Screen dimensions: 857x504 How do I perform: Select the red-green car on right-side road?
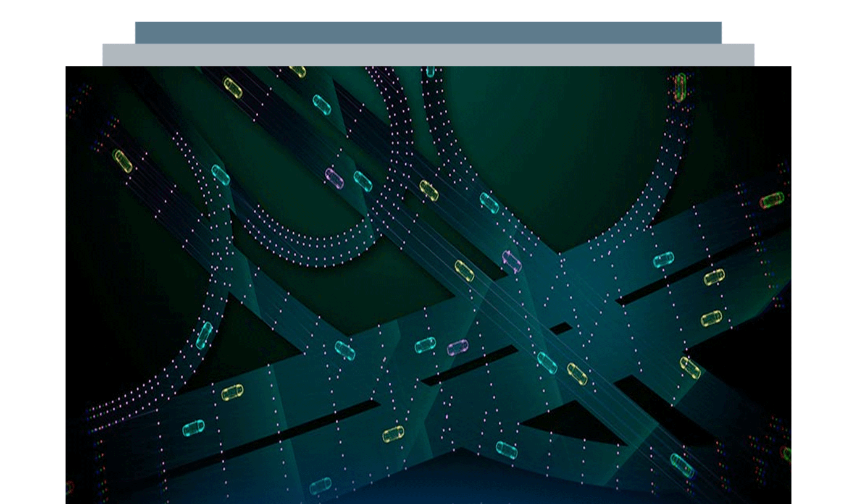coord(772,200)
